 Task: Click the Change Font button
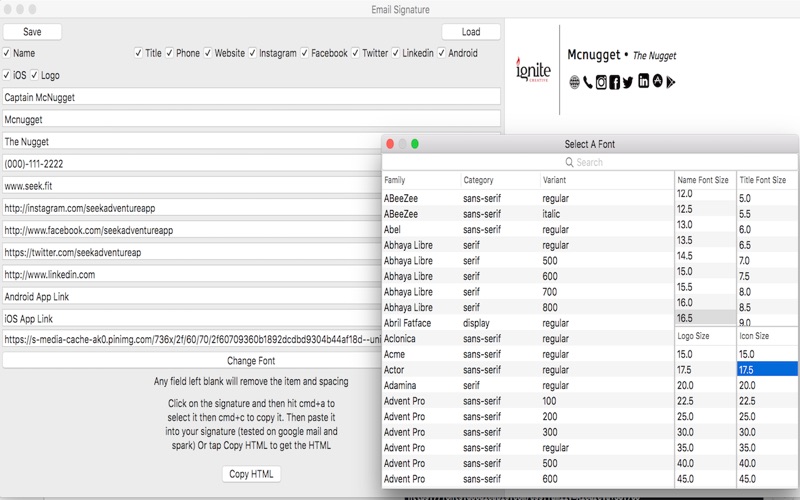click(251, 361)
